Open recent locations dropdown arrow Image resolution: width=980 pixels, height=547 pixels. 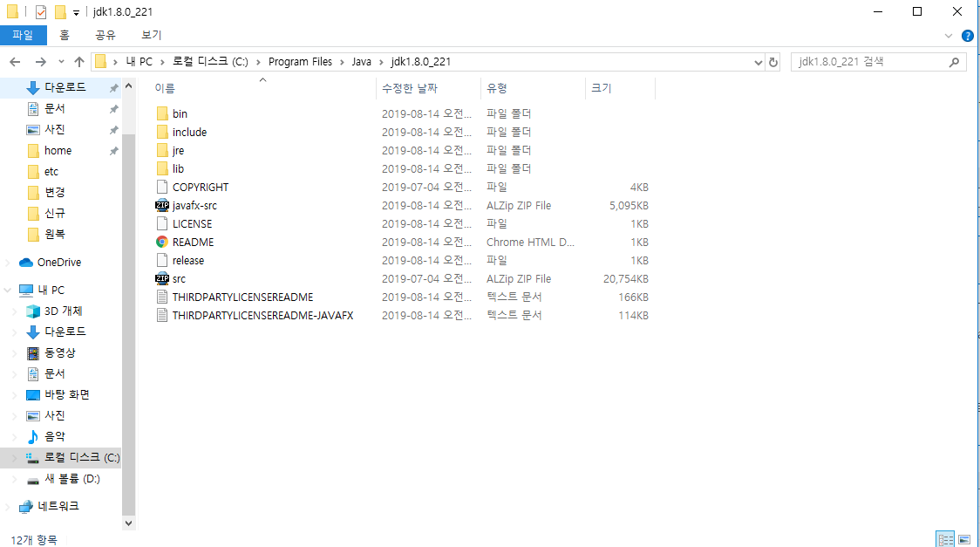coord(61,62)
